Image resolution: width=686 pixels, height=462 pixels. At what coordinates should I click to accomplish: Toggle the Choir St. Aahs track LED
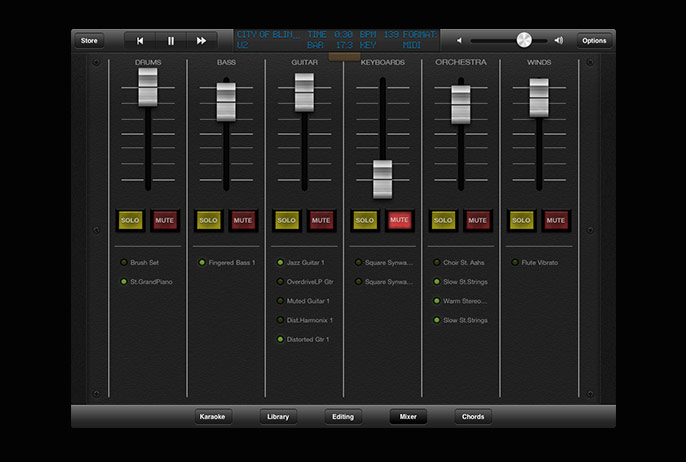437,262
